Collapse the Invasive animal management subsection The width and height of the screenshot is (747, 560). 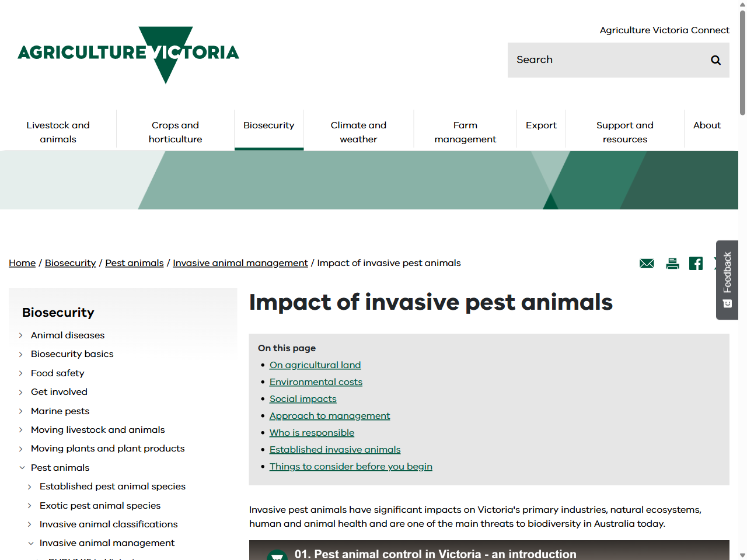pos(31,543)
